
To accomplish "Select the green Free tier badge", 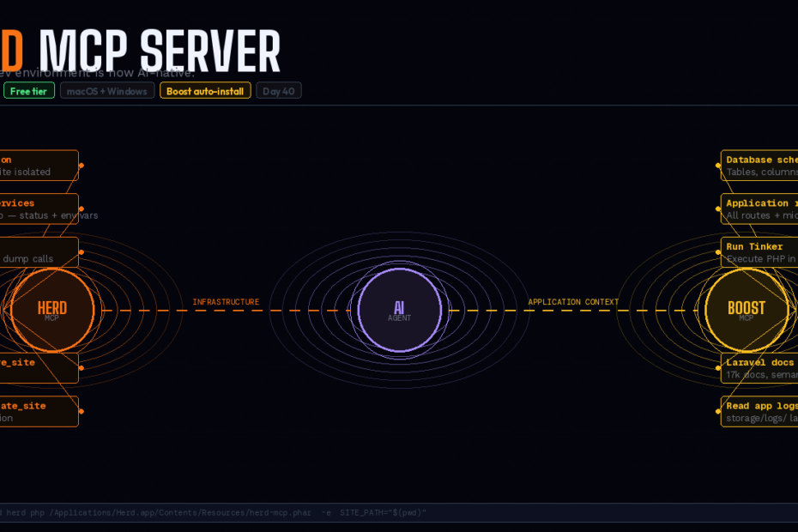I will click(x=29, y=91).
